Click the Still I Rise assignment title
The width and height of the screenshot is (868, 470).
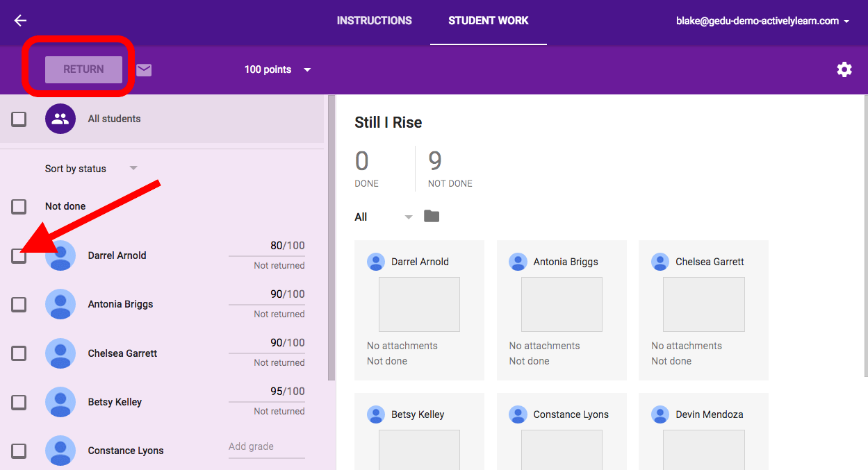pos(388,122)
